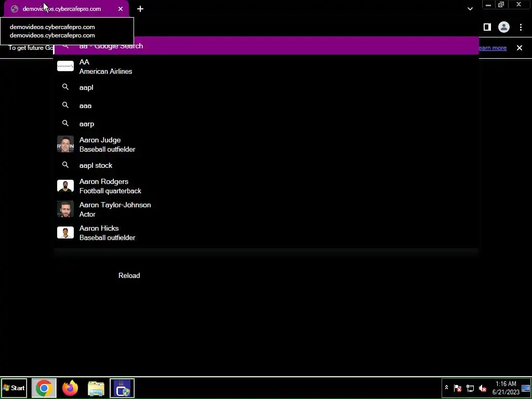Viewport: 532px width, 399px height.
Task: Click the search icon beside 'aarp'
Action: pyautogui.click(x=65, y=124)
